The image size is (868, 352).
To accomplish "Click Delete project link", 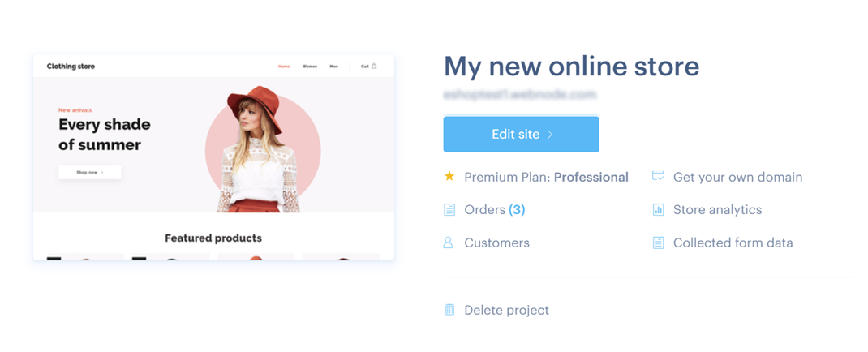I will pyautogui.click(x=506, y=310).
